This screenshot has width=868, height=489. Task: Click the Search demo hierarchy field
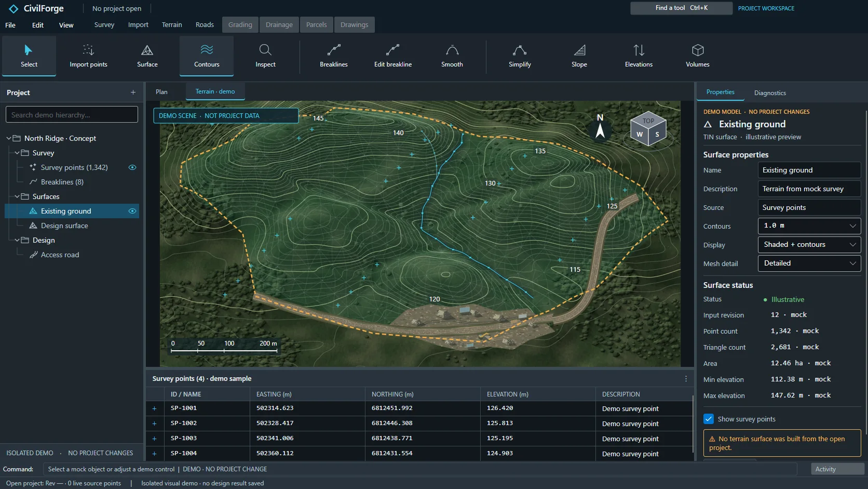pyautogui.click(x=72, y=115)
